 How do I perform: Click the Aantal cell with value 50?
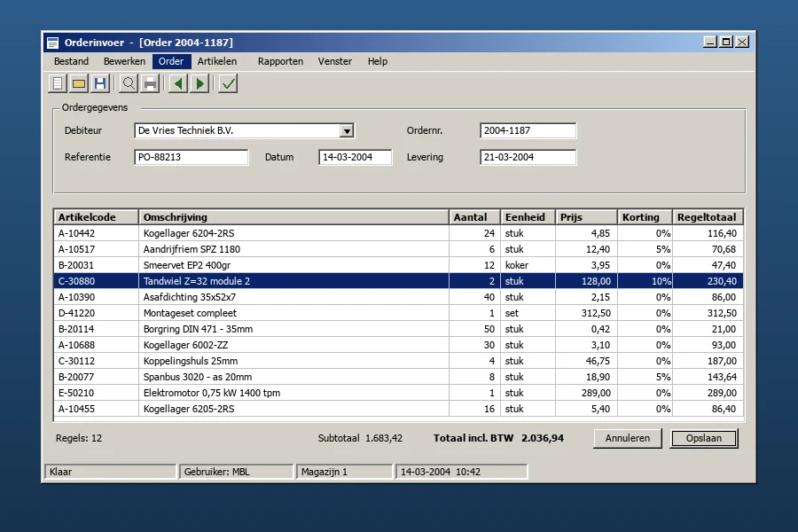tap(475, 329)
